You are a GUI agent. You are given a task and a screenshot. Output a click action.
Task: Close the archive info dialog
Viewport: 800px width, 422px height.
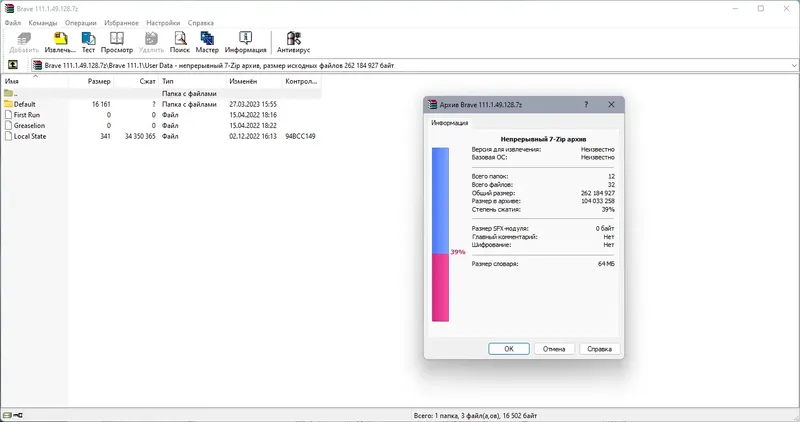[611, 104]
